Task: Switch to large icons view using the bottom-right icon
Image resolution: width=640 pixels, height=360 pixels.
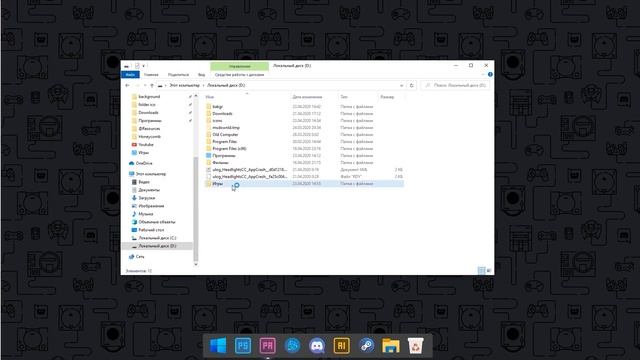Action: point(489,271)
